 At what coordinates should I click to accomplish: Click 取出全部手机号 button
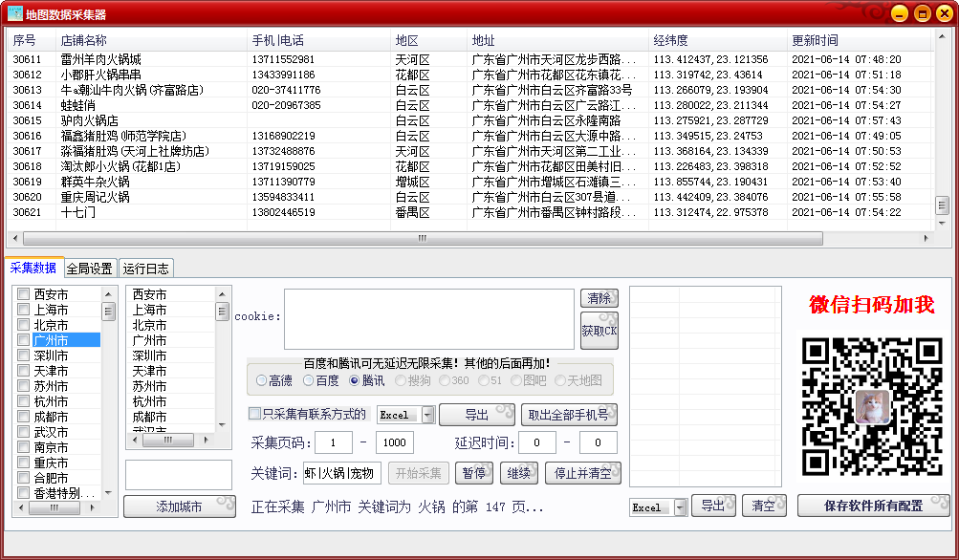(x=568, y=415)
